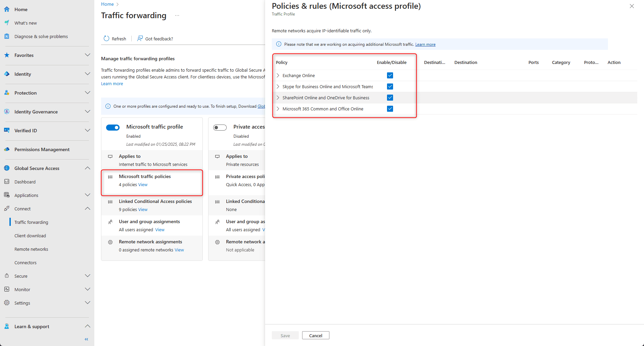Uncheck Microsoft 365 Common and Office Online checkbox
644x346 pixels.
390,109
